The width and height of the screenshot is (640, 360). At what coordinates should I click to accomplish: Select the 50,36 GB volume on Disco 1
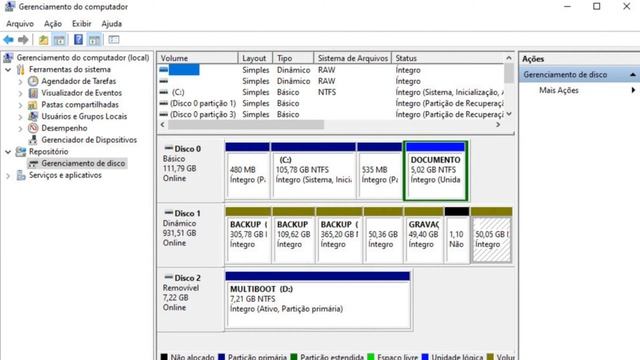[x=383, y=235]
